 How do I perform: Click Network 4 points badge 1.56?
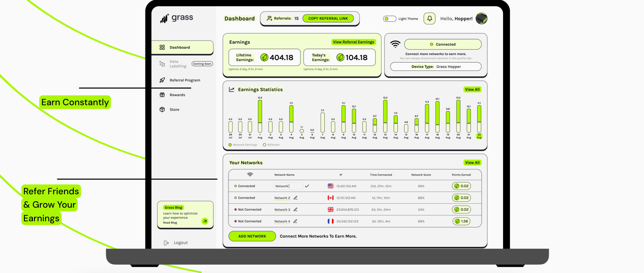(x=461, y=221)
